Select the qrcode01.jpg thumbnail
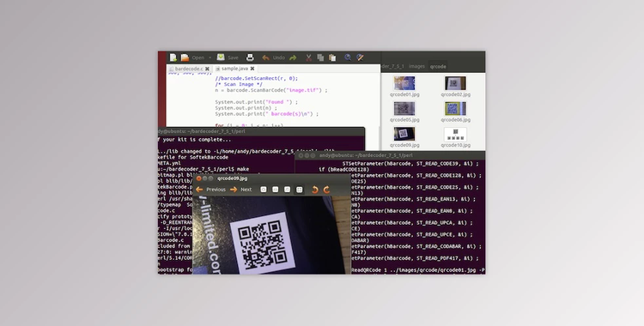644x326 pixels. click(x=404, y=83)
